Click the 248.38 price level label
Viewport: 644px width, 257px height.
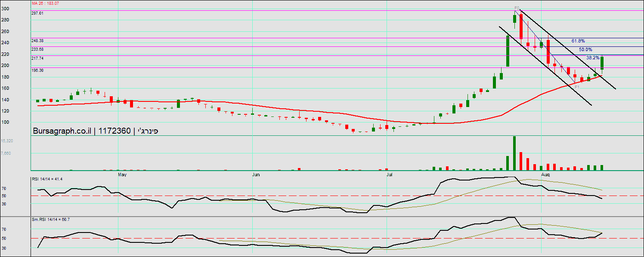[37, 40]
